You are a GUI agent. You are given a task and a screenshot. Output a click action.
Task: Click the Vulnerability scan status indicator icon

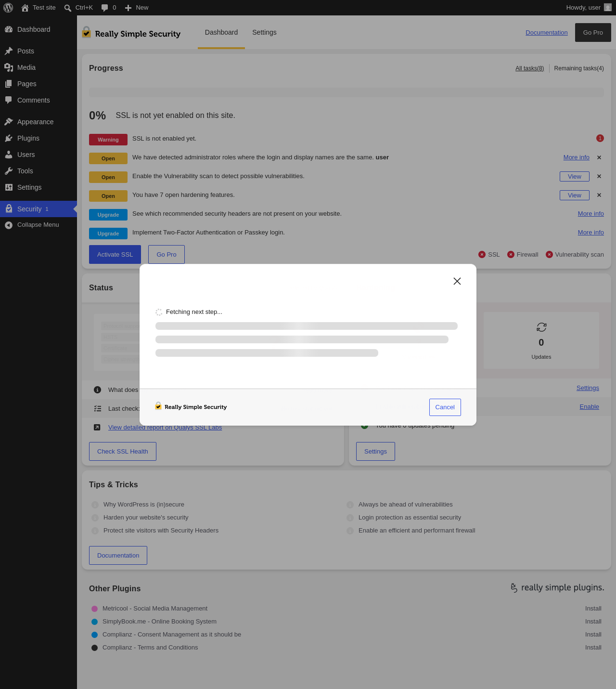tap(549, 255)
